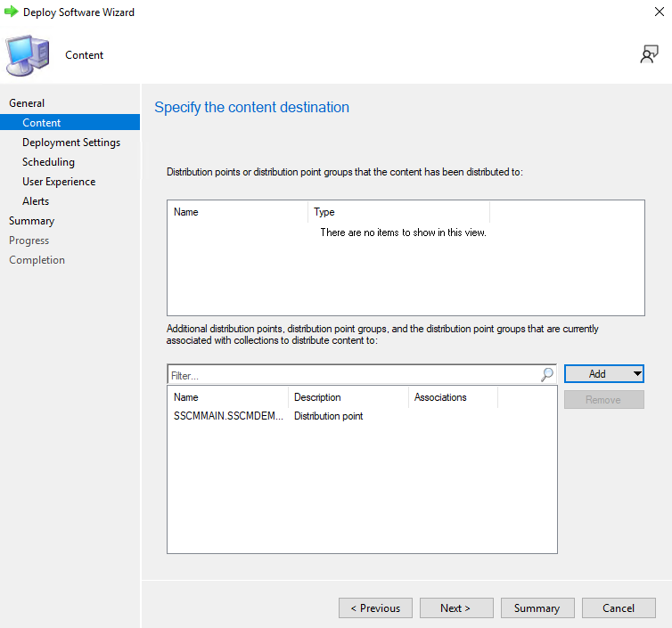Open the Scheduling step
The height and width of the screenshot is (628, 672).
48,162
